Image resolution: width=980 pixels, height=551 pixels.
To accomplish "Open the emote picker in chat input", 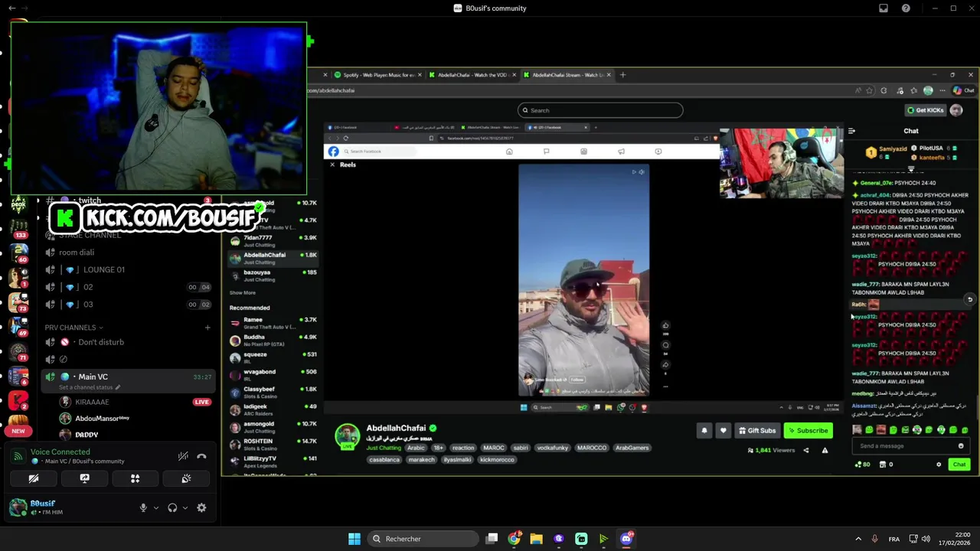I will pyautogui.click(x=961, y=446).
